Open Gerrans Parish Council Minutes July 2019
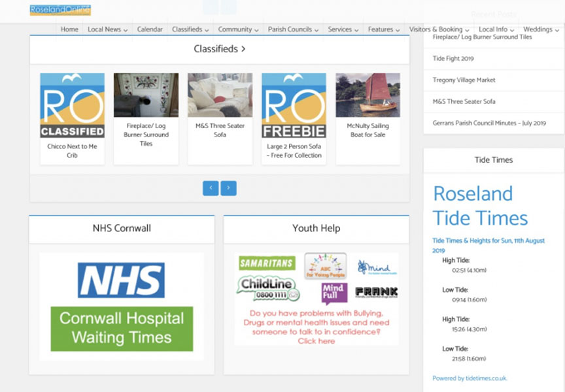565x392 pixels. click(x=489, y=123)
